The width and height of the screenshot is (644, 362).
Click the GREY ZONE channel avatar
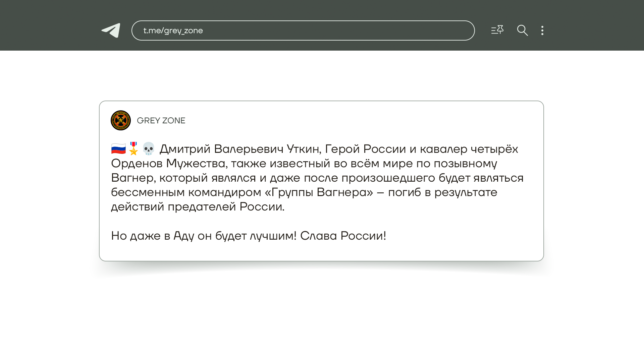click(x=121, y=120)
